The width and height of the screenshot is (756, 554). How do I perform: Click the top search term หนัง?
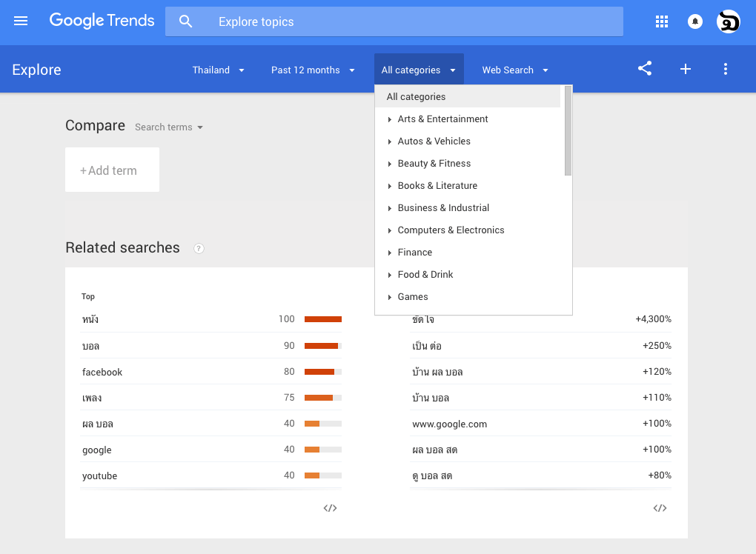click(90, 319)
